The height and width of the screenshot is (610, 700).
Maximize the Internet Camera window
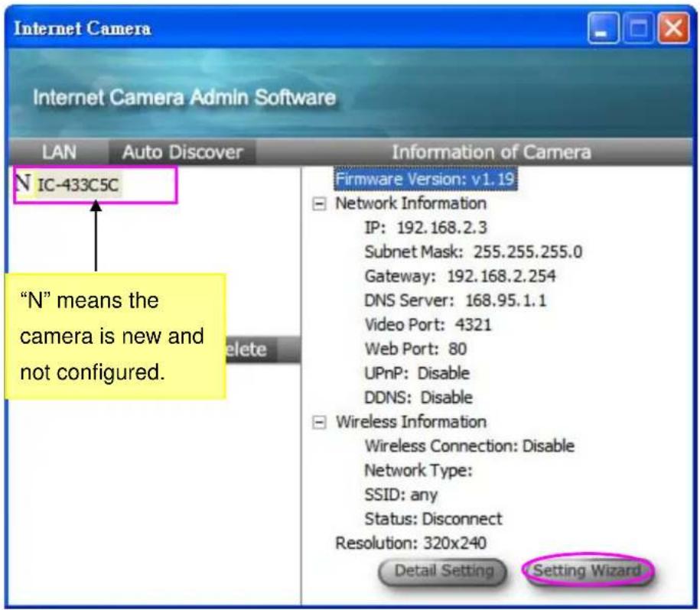coord(638,28)
